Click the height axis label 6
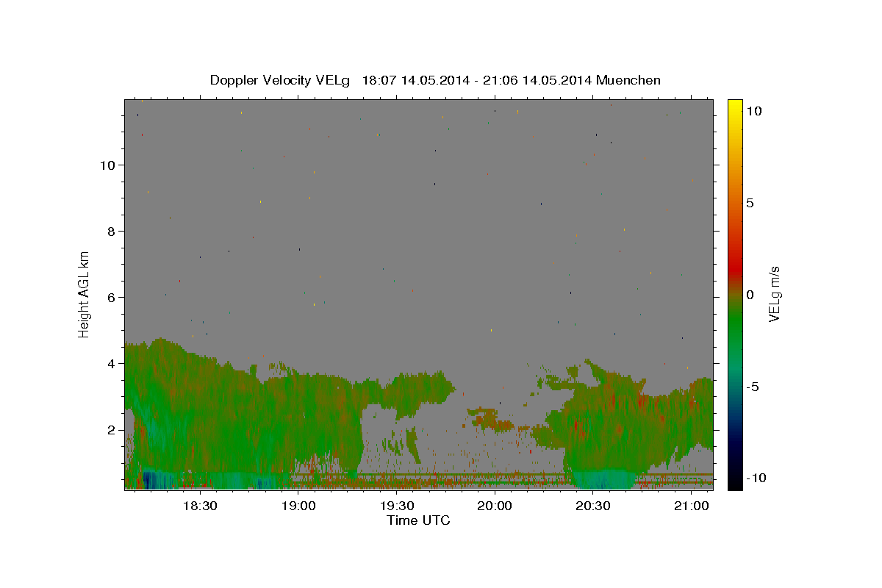This screenshot has height=588, width=882. [112, 297]
